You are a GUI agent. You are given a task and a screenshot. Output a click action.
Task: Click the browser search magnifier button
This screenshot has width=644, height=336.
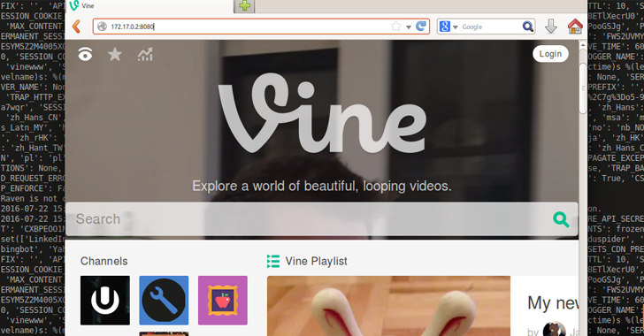tap(528, 27)
